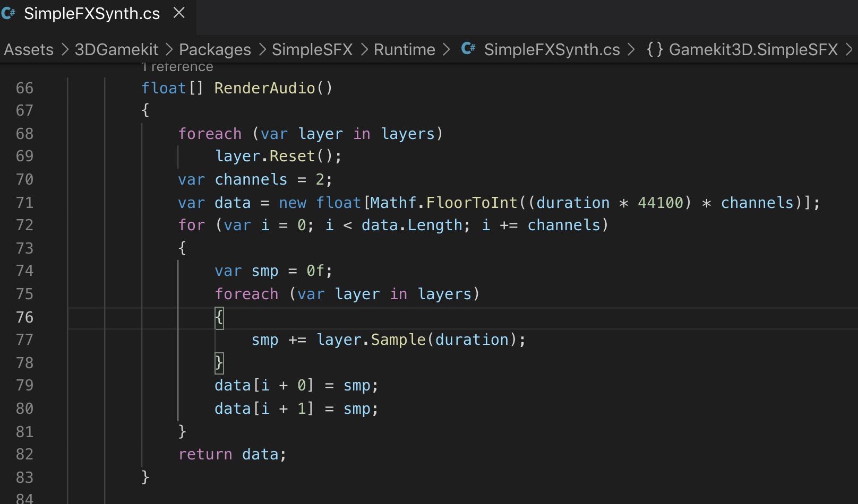The image size is (858, 504).
Task: Click 'return data;' on line 82
Action: click(232, 454)
